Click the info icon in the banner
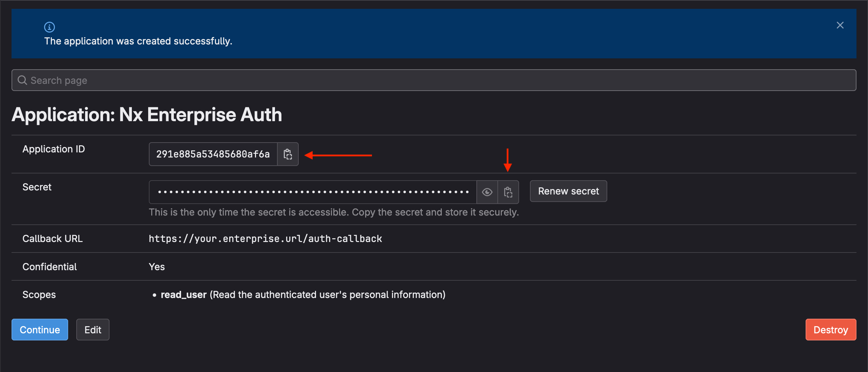868x372 pixels. click(50, 27)
